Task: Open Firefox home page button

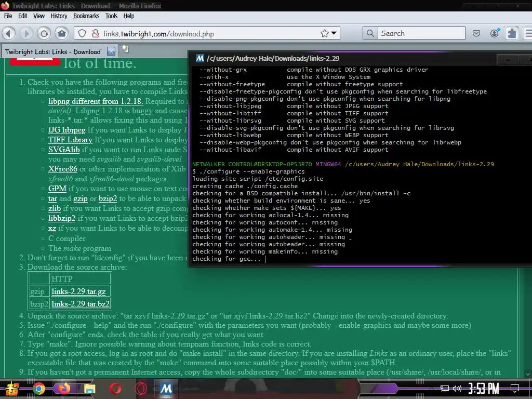Action: (62, 33)
